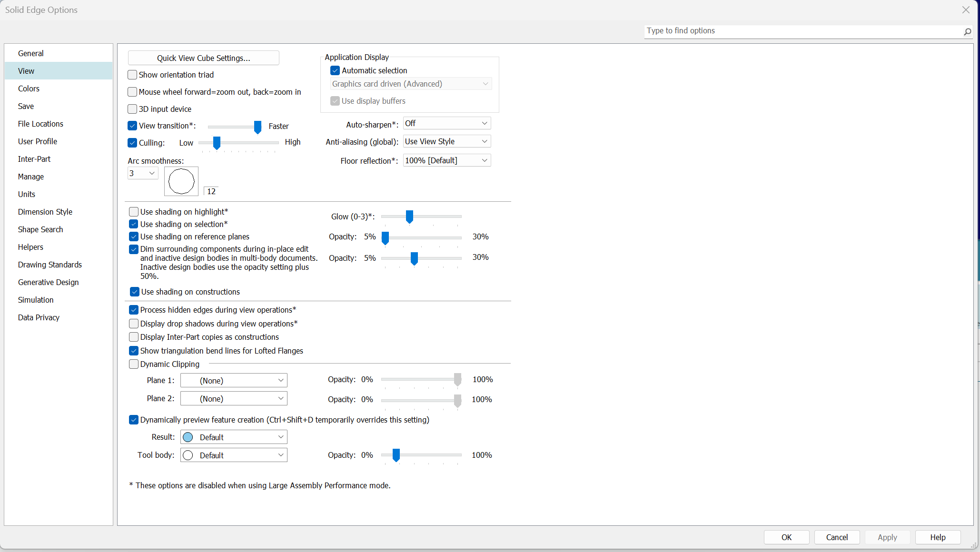Open the Auto-sharpen dropdown
Viewport: 980px width, 552px height.
pos(446,123)
